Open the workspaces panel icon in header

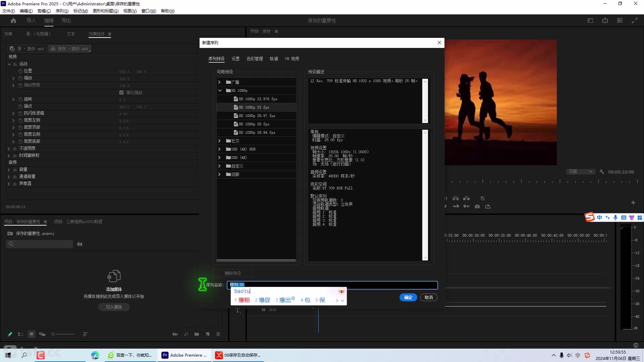590,20
